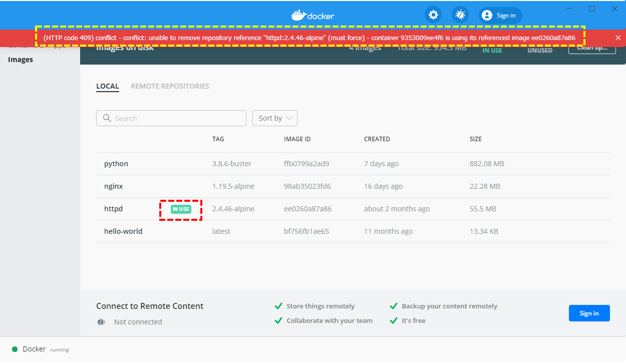The image size is (626, 364).
Task: Select Images in the sidebar
Action: tap(21, 60)
